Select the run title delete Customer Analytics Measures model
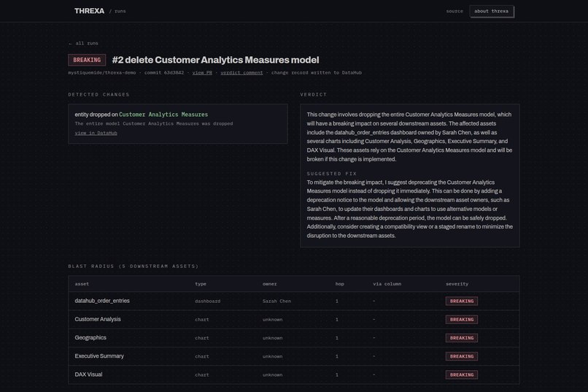The width and height of the screenshot is (588, 392). pyautogui.click(x=216, y=60)
